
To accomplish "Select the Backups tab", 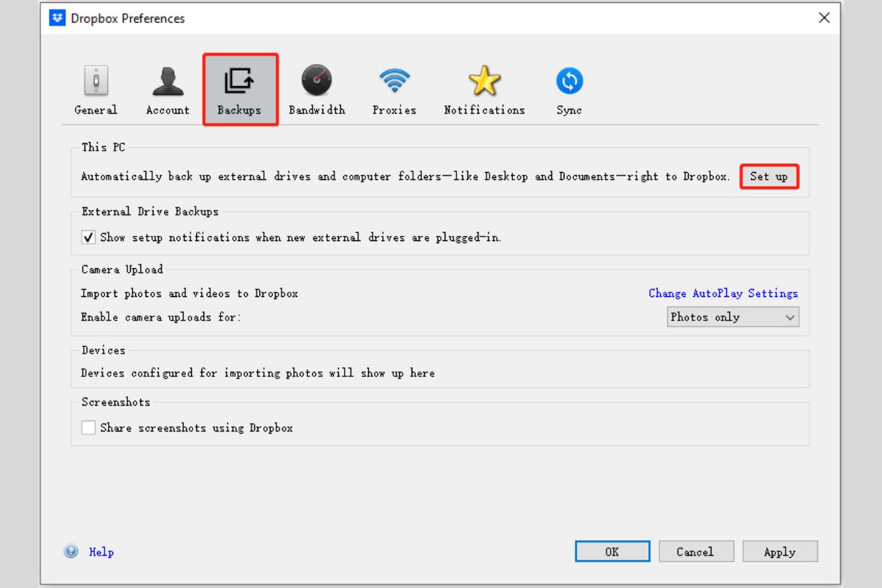I will point(240,90).
